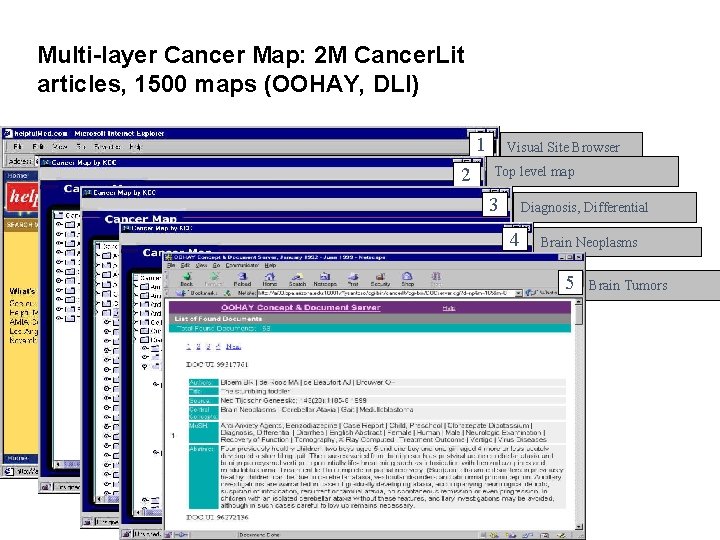Click the 'What's' heading on helpfulMed page
This screenshot has width=720, height=540.
[x=22, y=291]
